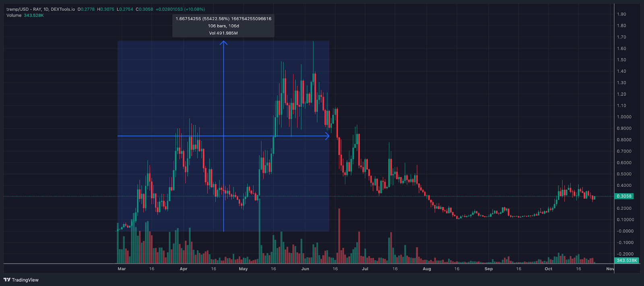Click the low value L0.2754
644x286 pixels.
click(125, 9)
